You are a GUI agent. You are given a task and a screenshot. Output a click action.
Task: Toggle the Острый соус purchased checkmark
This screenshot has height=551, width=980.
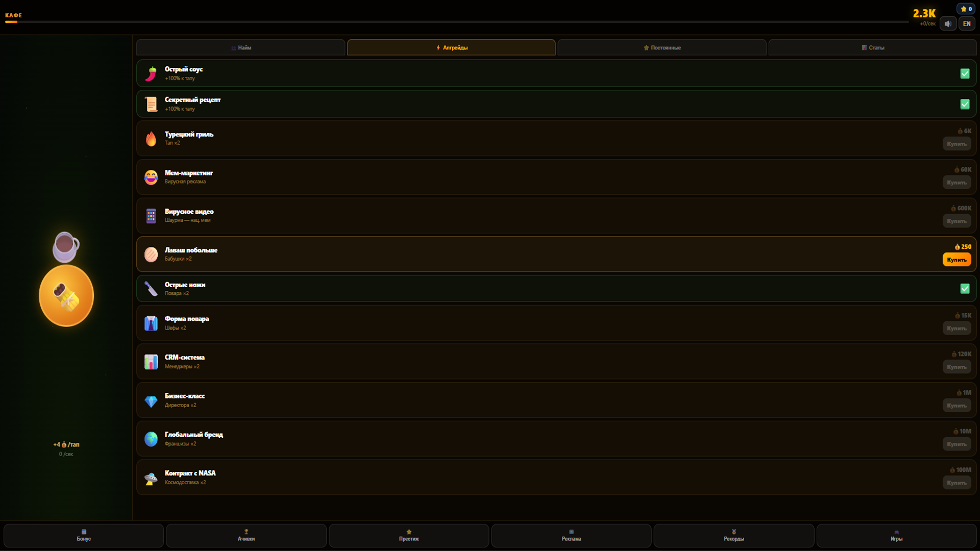coord(965,73)
